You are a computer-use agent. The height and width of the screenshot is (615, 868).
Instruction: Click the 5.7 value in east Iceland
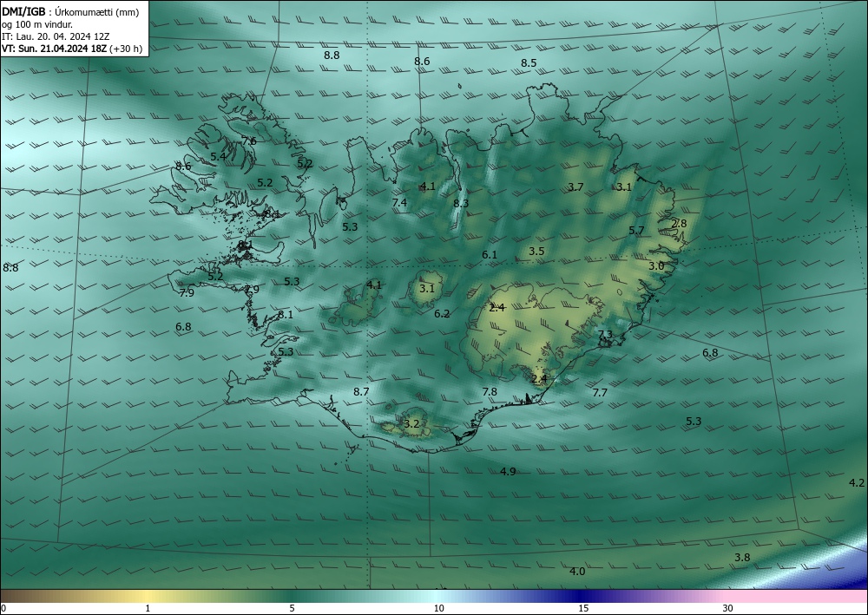(x=636, y=231)
